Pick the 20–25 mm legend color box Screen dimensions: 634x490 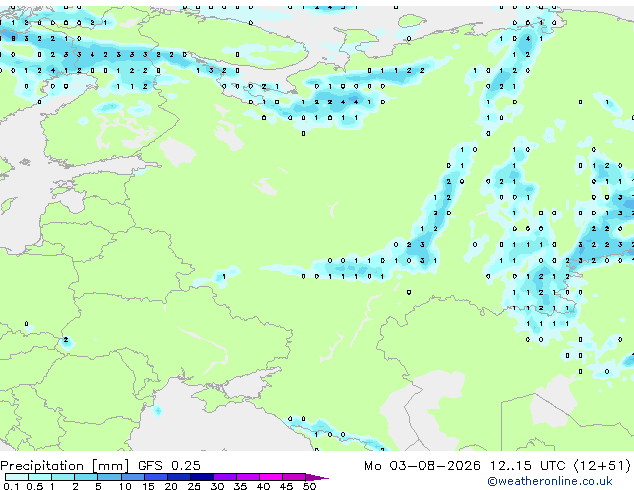coord(179,477)
